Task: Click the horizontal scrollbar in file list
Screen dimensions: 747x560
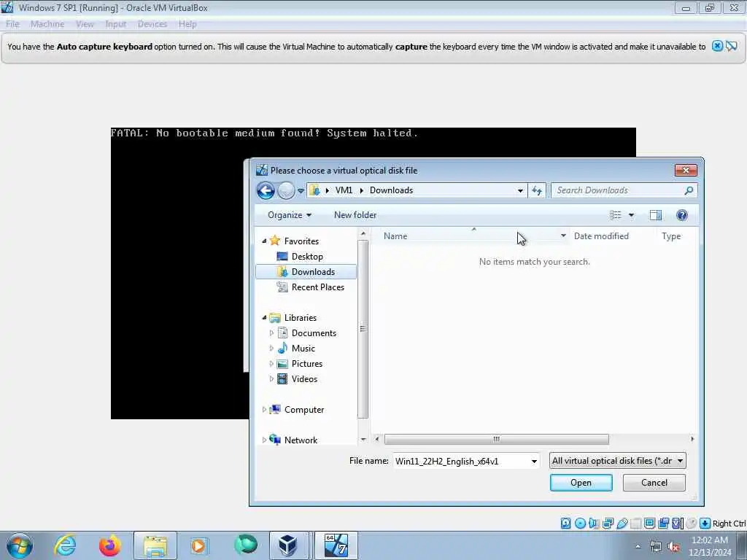Action: coord(496,439)
